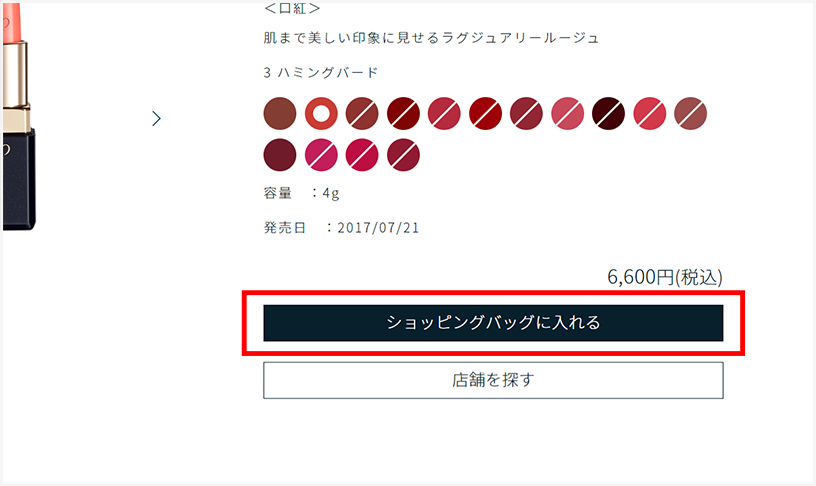Choose the fifth top-row swatch in rose red
Screen dimensions: 816x486
(444, 113)
